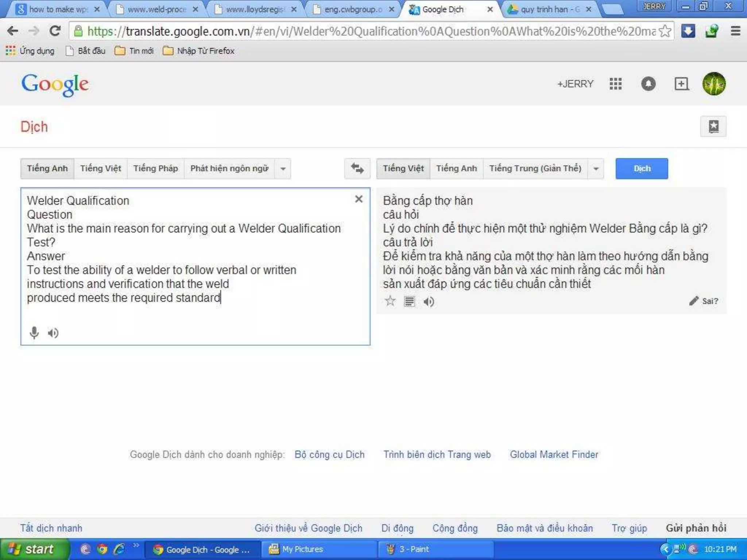Clear the source text with X

[359, 199]
